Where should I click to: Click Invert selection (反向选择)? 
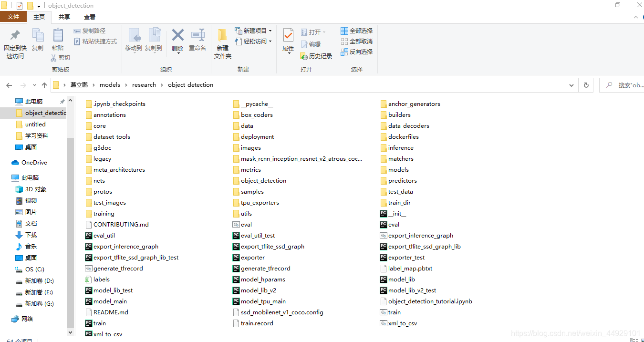[x=356, y=52]
